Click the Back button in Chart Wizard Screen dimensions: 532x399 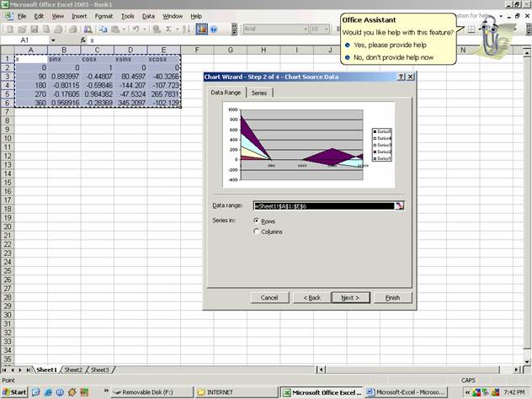311,297
